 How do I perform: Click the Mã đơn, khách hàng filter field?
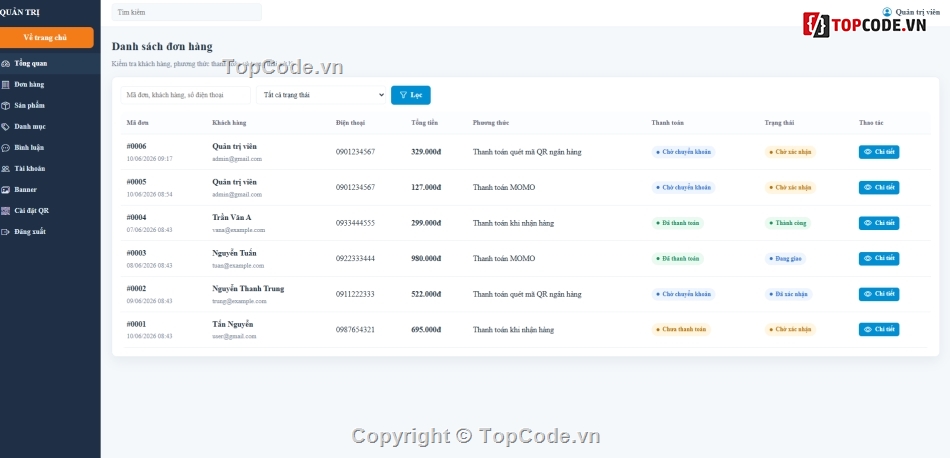(x=185, y=95)
